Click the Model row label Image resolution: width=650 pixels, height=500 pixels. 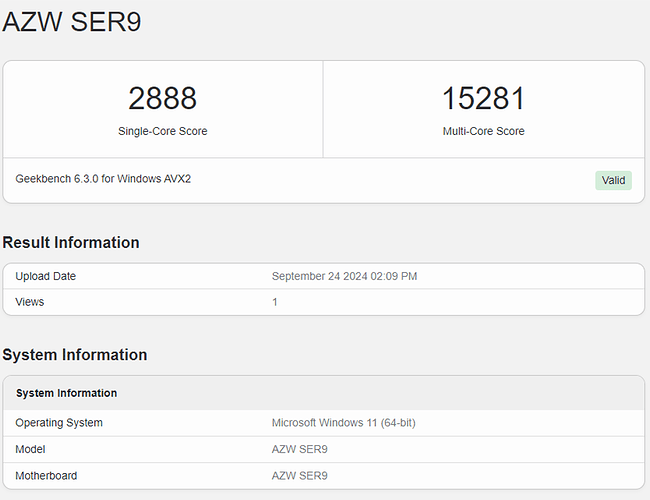click(31, 449)
